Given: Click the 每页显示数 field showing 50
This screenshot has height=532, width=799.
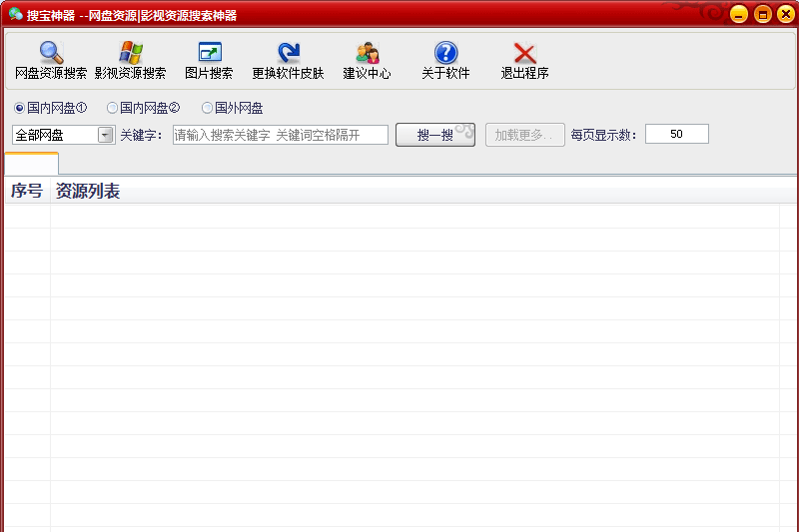Looking at the screenshot, I should [677, 134].
